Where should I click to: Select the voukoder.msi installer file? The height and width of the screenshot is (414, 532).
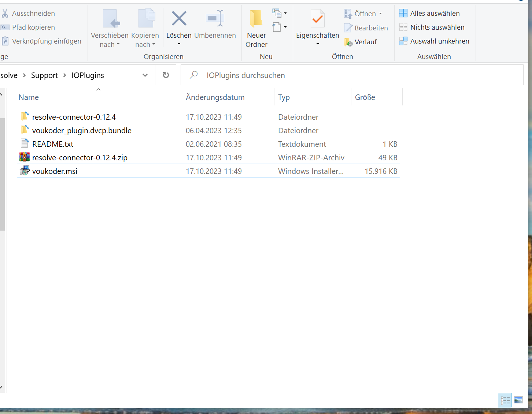click(x=55, y=171)
